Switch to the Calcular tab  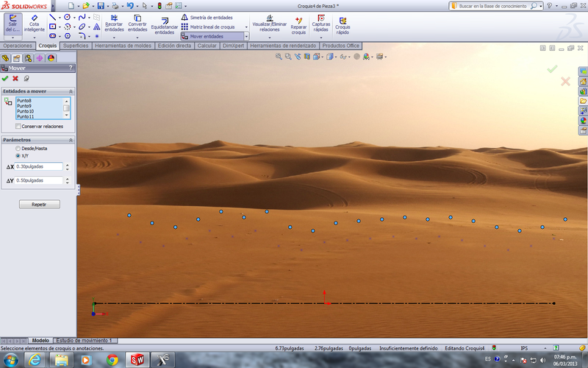point(207,46)
